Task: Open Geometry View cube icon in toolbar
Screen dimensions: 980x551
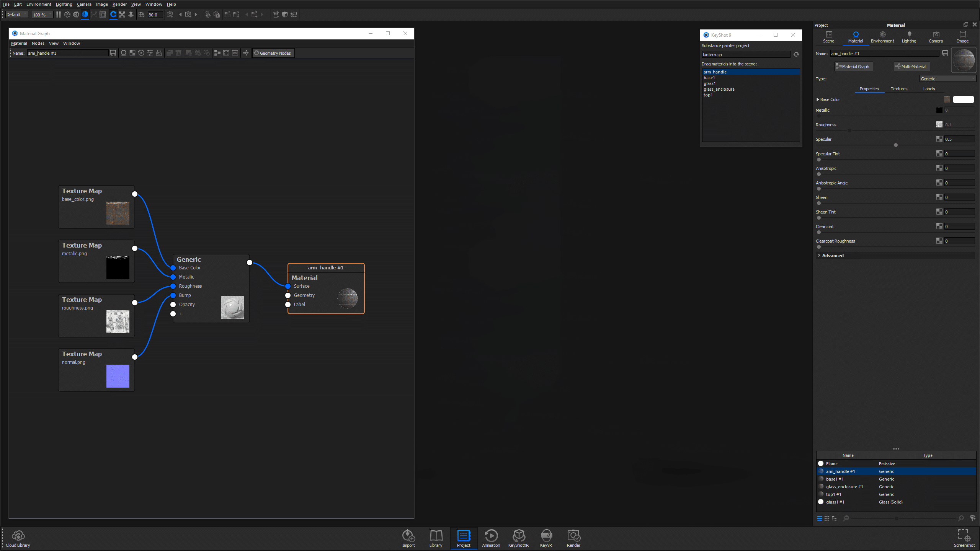Action: click(x=285, y=15)
